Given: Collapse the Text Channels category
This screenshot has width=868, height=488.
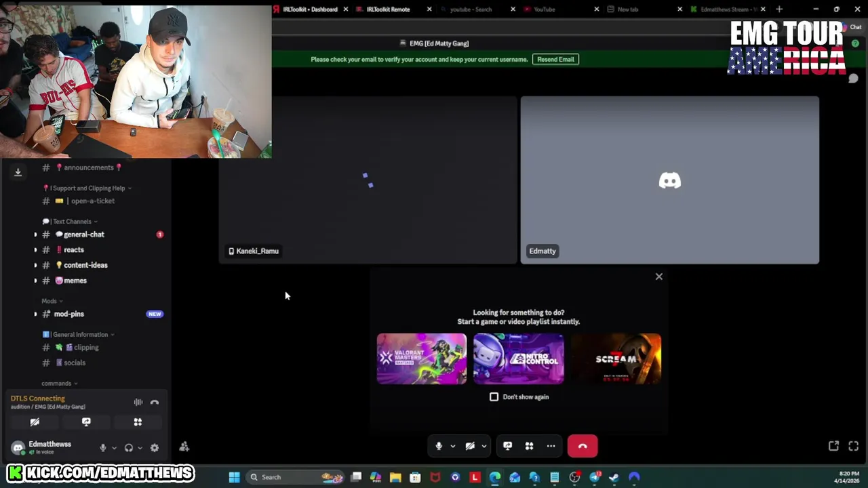Looking at the screenshot, I should click(70, 222).
